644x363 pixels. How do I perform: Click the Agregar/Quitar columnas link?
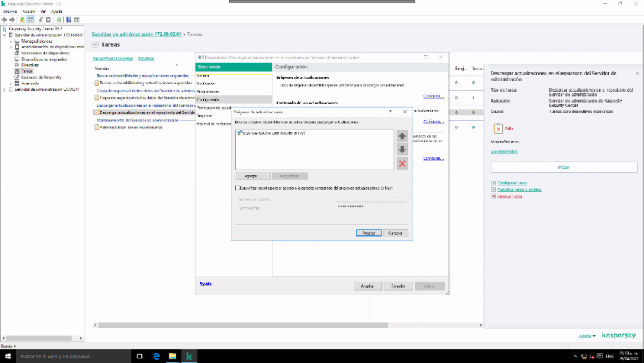pyautogui.click(x=113, y=59)
